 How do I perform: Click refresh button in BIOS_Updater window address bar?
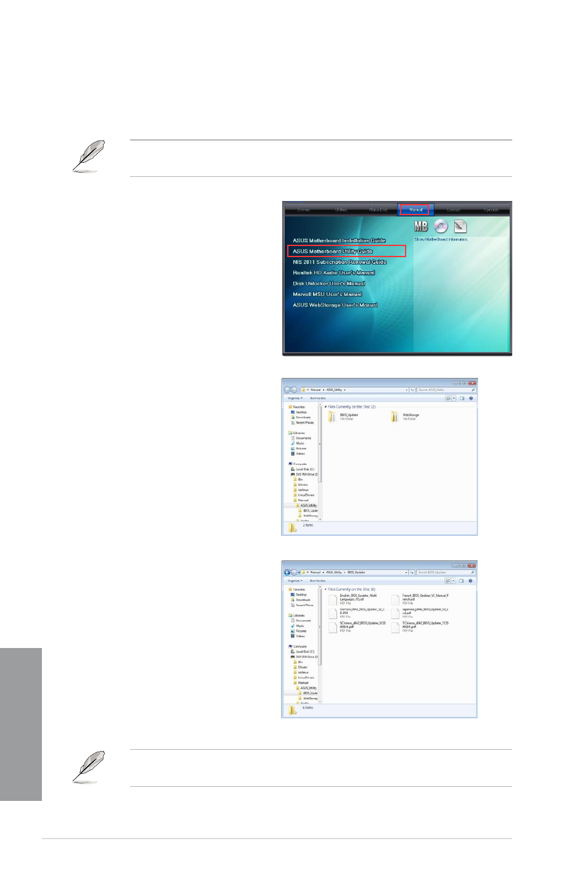point(412,572)
